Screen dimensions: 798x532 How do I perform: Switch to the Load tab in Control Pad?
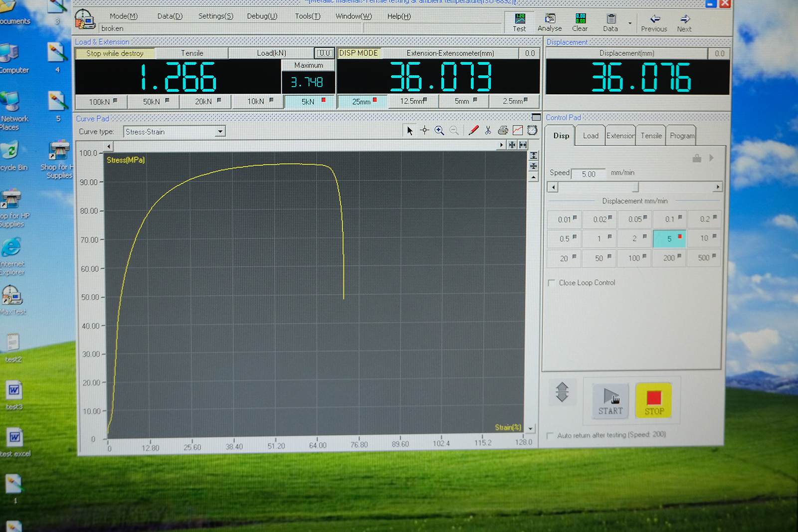(x=591, y=136)
